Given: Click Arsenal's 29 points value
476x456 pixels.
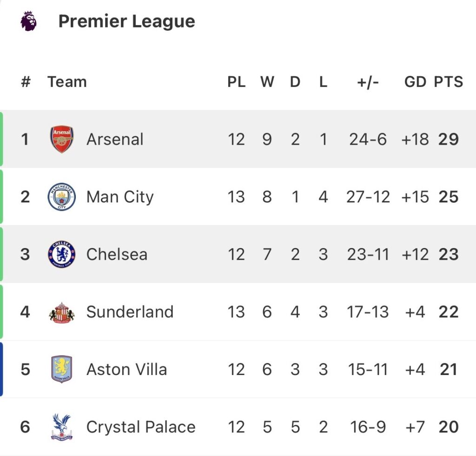Looking at the screenshot, I should pos(449,139).
